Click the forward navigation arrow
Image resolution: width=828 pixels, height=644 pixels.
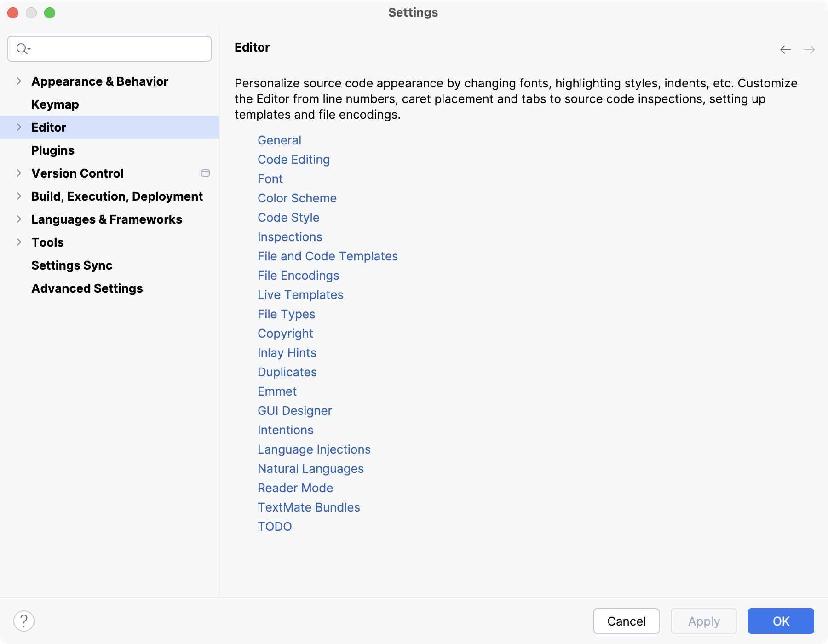click(x=810, y=49)
